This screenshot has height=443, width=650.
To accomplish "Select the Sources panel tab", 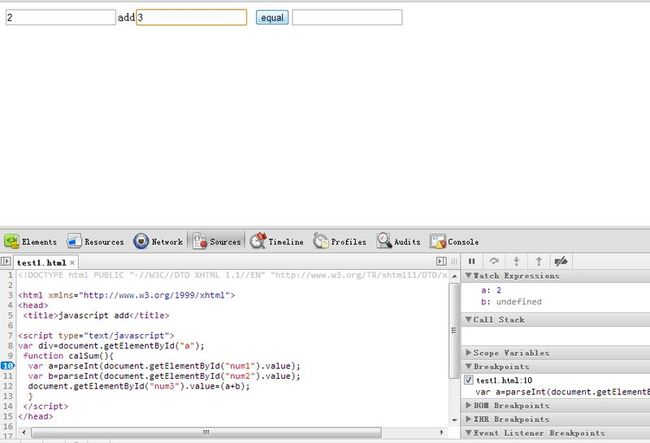I will [x=217, y=241].
